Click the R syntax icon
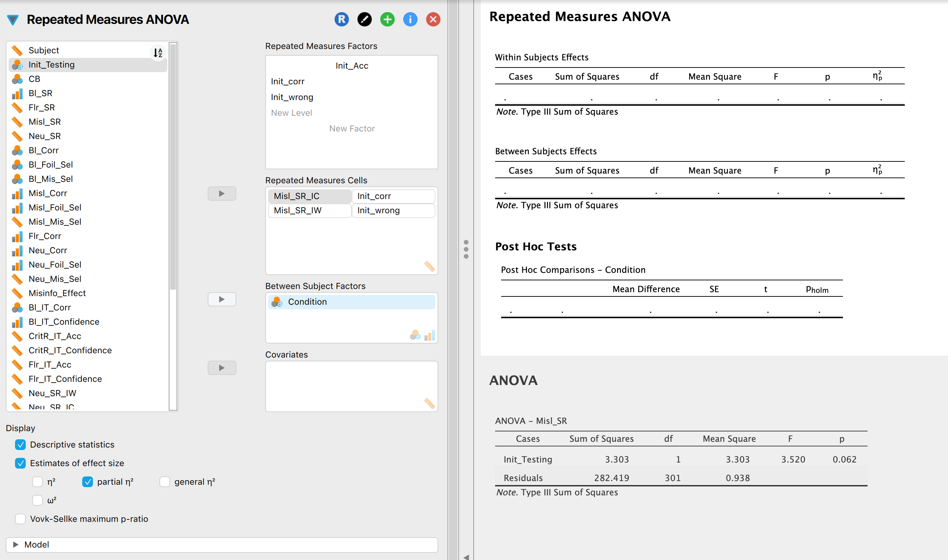 click(341, 20)
